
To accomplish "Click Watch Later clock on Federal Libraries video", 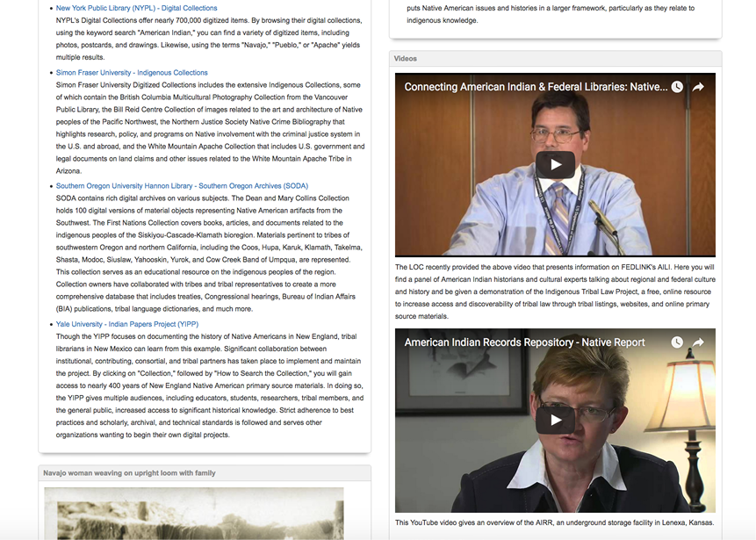I will coord(677,87).
